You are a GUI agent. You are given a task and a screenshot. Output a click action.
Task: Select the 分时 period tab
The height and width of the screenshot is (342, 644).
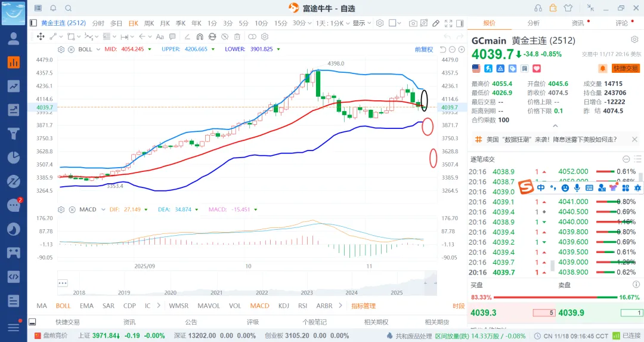98,23
